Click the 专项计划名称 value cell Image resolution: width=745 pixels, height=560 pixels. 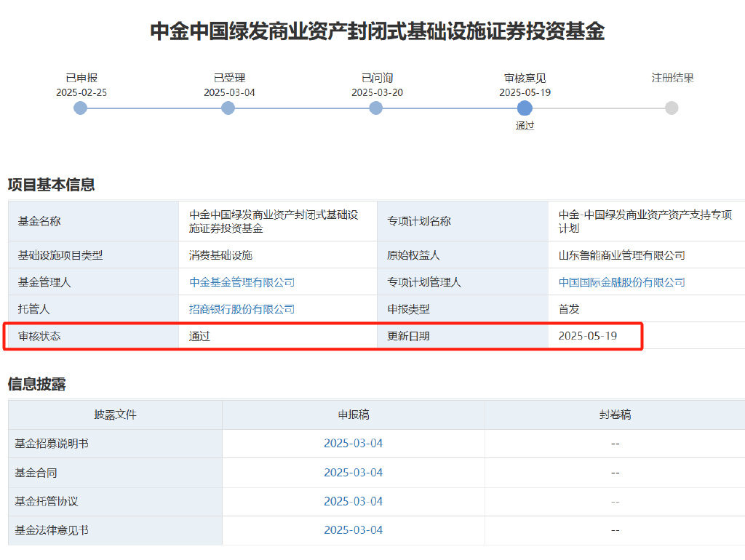click(x=646, y=221)
